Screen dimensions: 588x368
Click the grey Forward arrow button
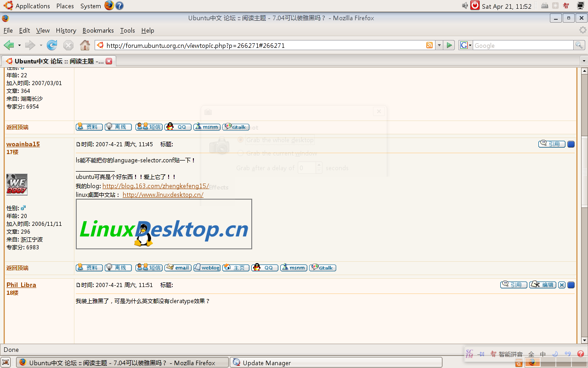30,45
